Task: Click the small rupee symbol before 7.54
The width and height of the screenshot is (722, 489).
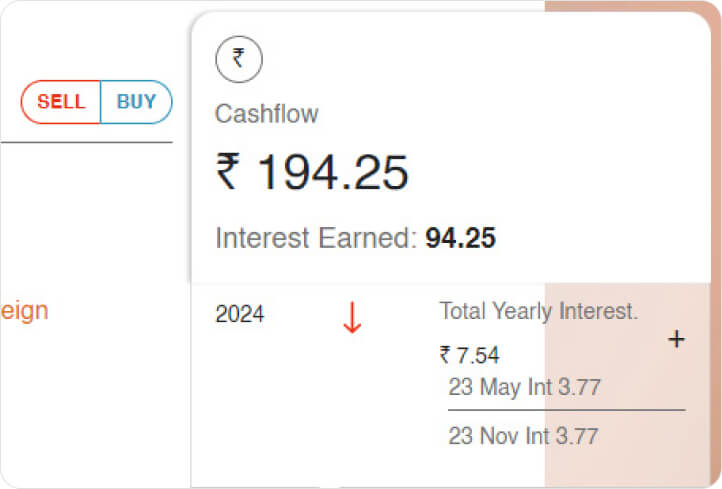Action: pos(445,355)
